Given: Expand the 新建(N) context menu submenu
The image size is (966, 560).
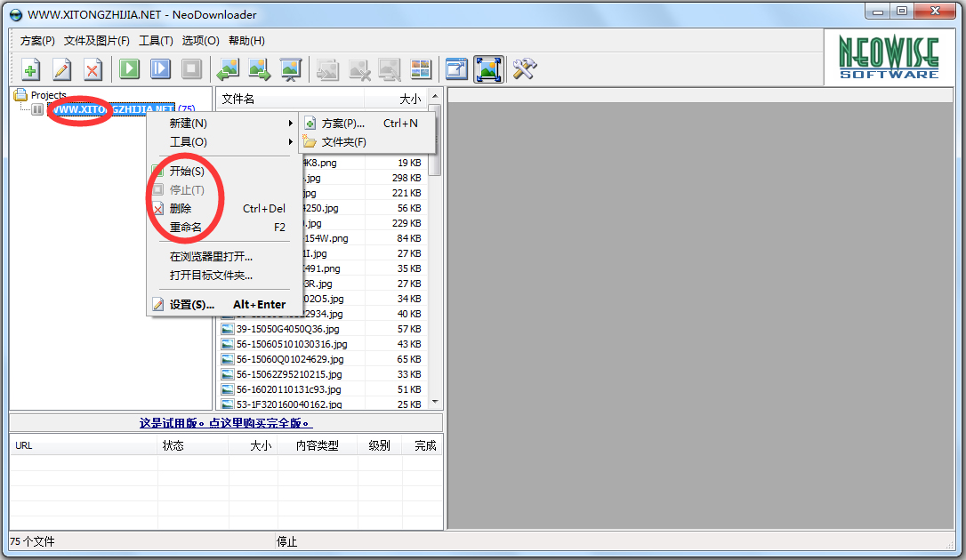Looking at the screenshot, I should 187,124.
